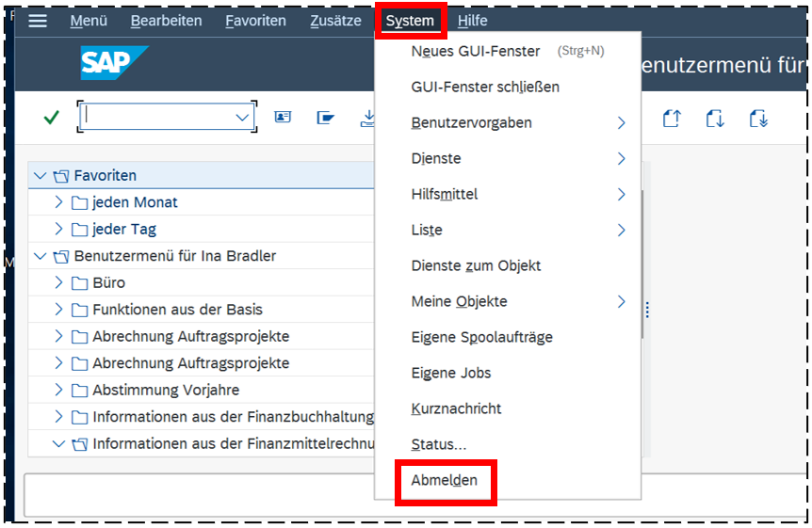Viewport: 812px width, 528px height.
Task: Collapse the Favoriten folder
Action: click(40, 176)
